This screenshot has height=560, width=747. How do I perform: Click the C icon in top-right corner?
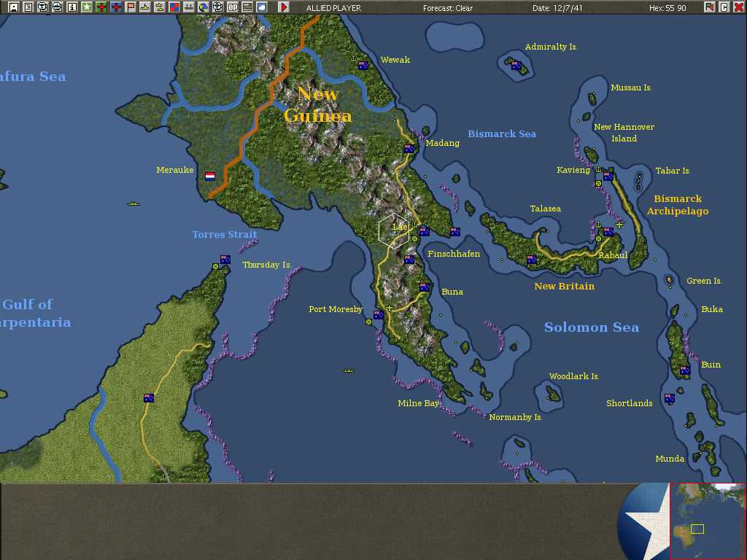(x=724, y=7)
